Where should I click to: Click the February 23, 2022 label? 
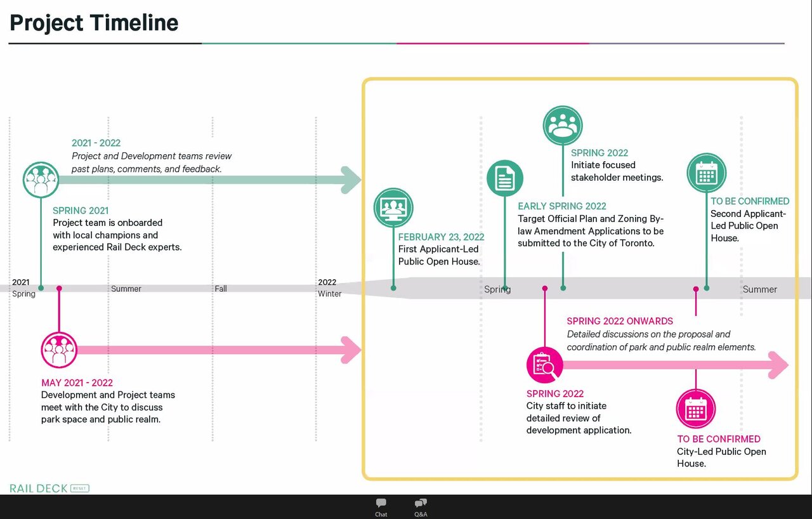coord(441,237)
